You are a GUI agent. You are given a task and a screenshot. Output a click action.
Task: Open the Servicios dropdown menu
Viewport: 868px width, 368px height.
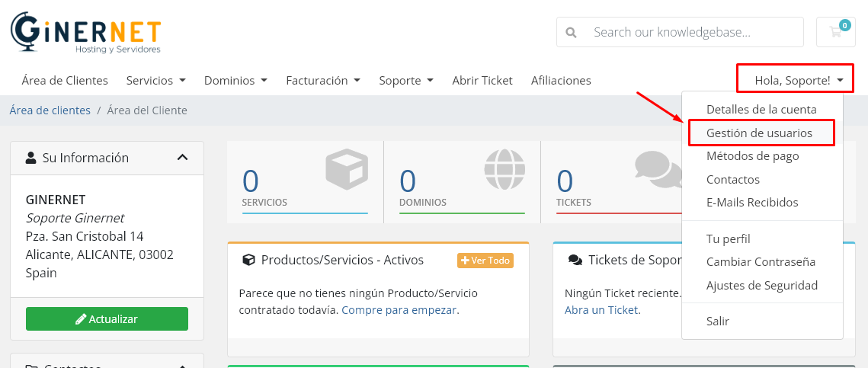click(x=155, y=80)
